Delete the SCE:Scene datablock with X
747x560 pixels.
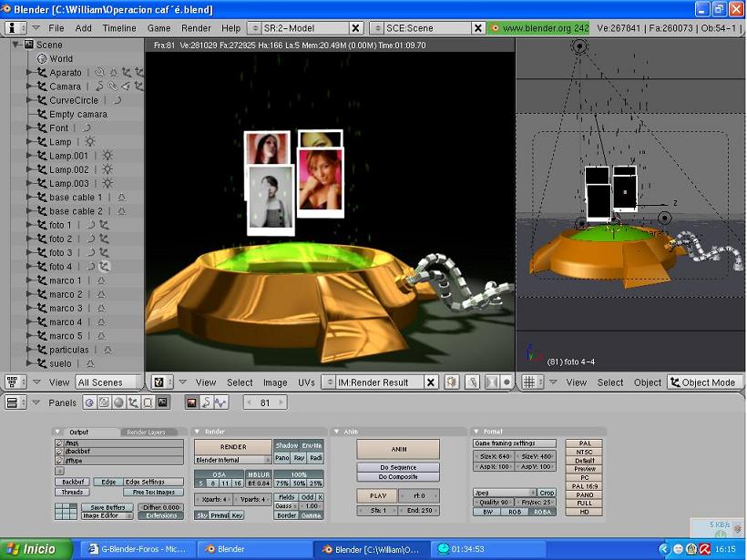pyautogui.click(x=480, y=28)
